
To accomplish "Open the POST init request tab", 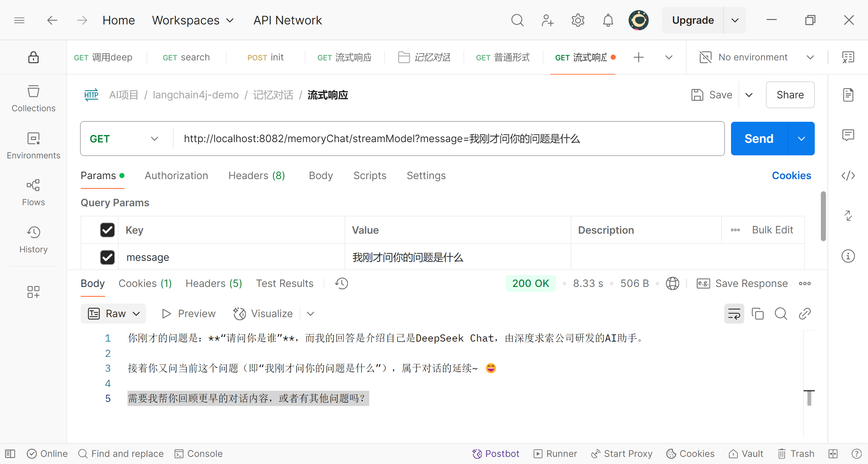I will point(265,57).
